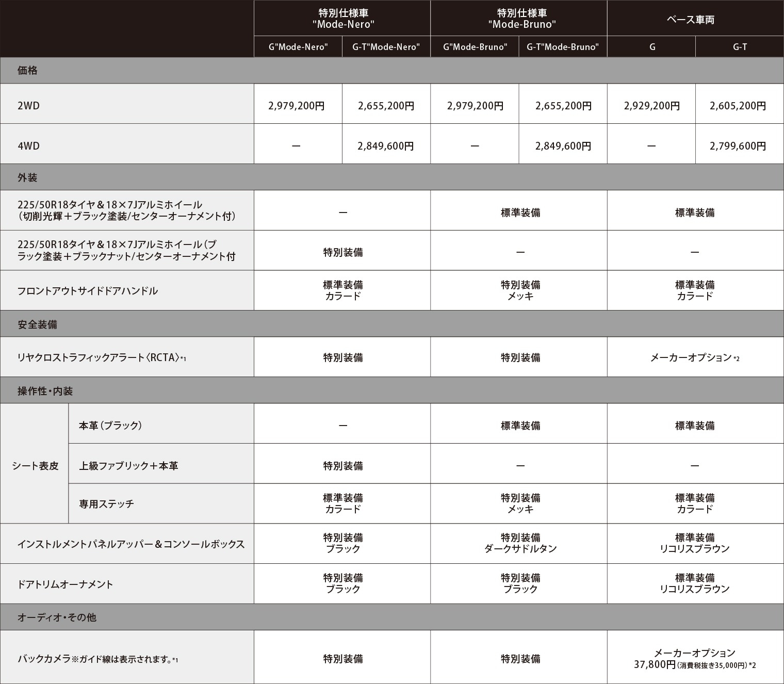
Task: Select the G"Mode-Nero" column header
Action: click(298, 47)
